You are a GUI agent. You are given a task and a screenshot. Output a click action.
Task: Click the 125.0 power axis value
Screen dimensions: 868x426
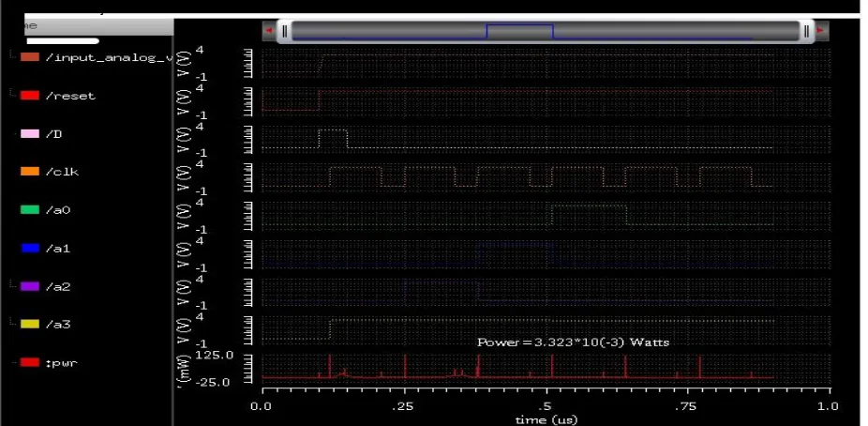tap(213, 355)
